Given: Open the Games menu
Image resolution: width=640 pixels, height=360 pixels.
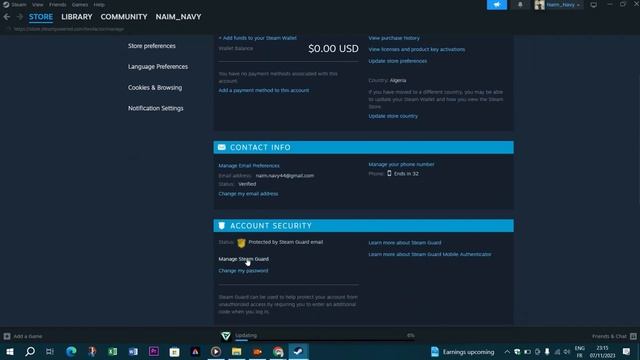Looking at the screenshot, I should 80,4.
